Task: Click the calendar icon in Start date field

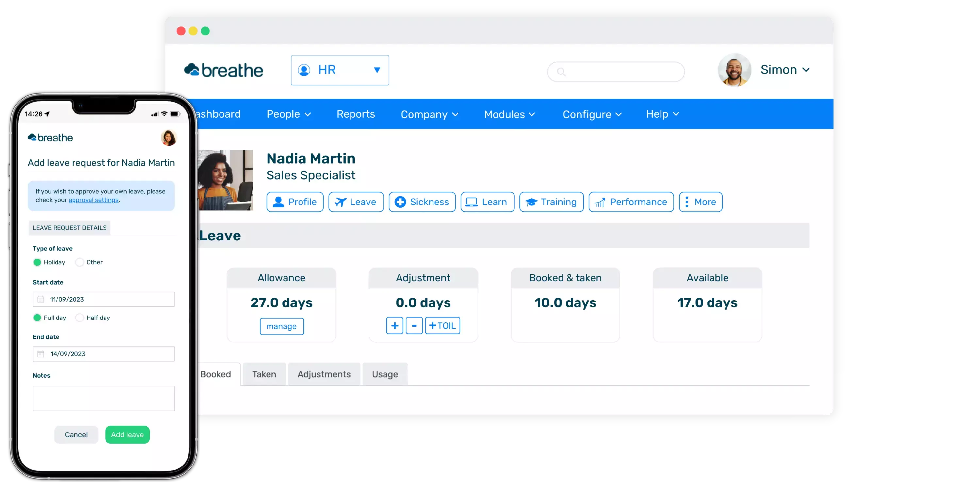Action: (41, 300)
